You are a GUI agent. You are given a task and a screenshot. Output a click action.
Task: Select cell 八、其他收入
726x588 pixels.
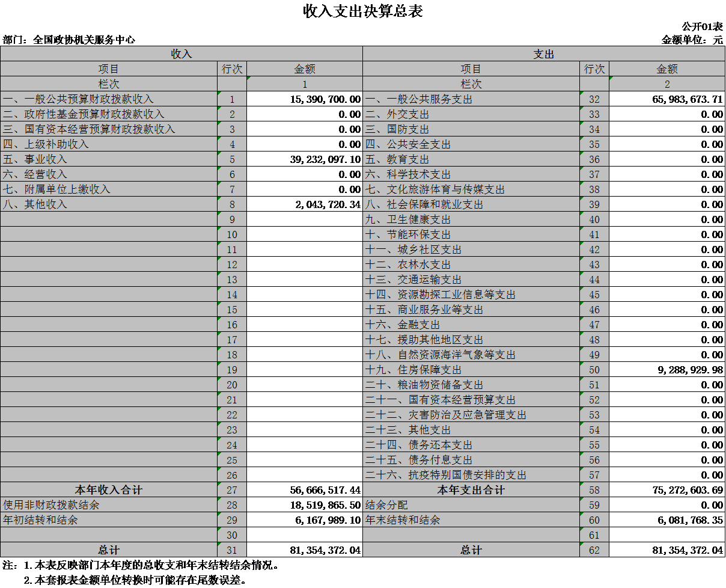(109, 204)
